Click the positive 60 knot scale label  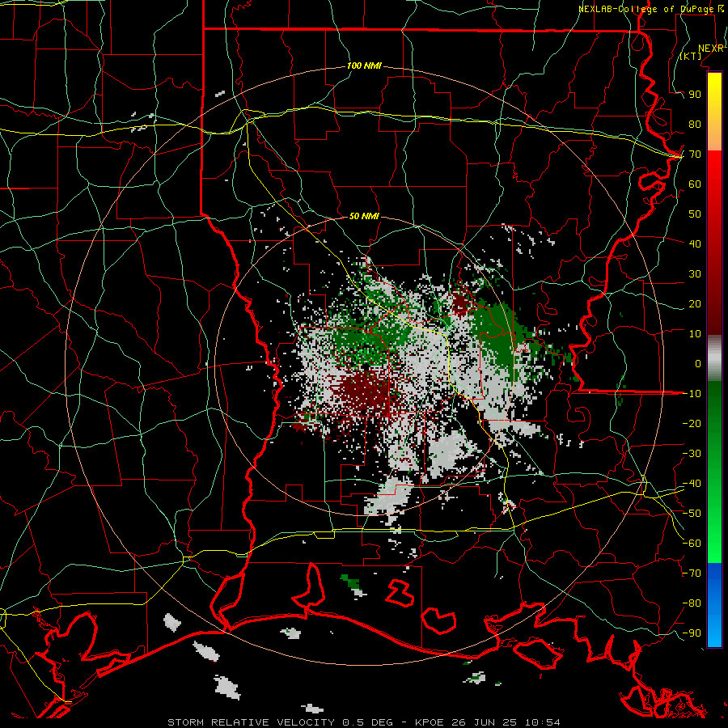click(695, 184)
